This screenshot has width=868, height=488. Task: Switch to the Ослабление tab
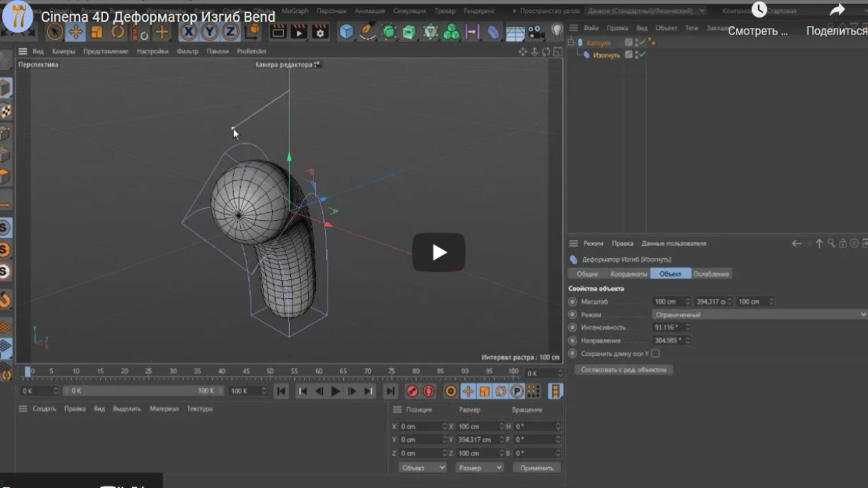[711, 274]
